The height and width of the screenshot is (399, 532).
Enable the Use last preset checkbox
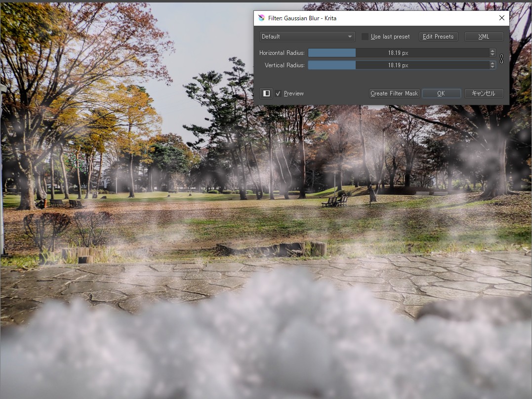point(365,37)
